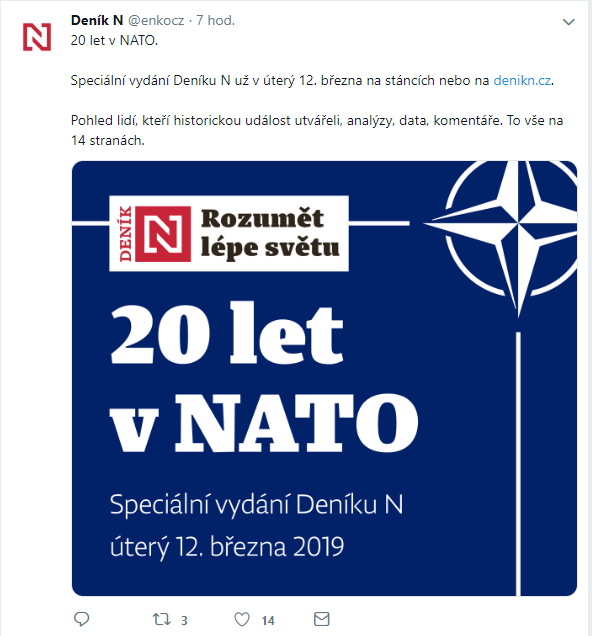Image resolution: width=592 pixels, height=636 pixels.
Task: Click the Deník N profile avatar
Action: coord(37,37)
